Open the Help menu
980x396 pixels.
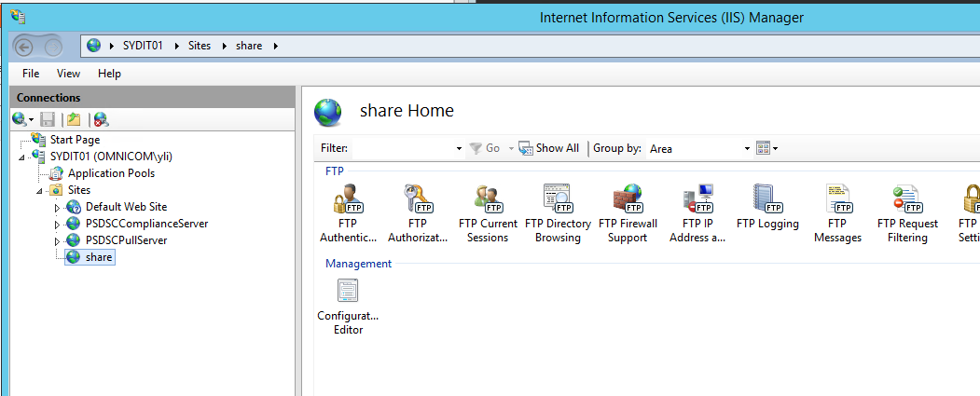[109, 74]
